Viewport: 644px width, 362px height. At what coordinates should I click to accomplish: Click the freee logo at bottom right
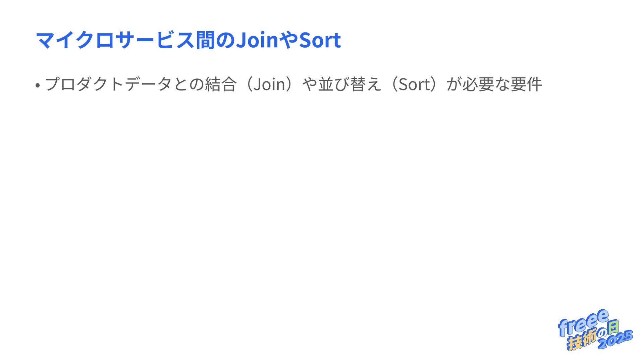595,330
